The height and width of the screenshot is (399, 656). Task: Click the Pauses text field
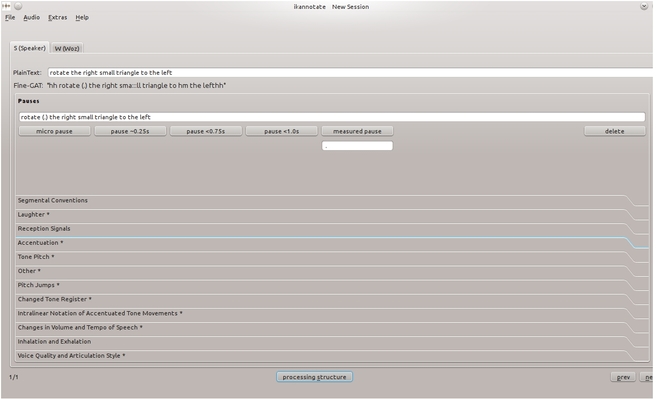332,117
